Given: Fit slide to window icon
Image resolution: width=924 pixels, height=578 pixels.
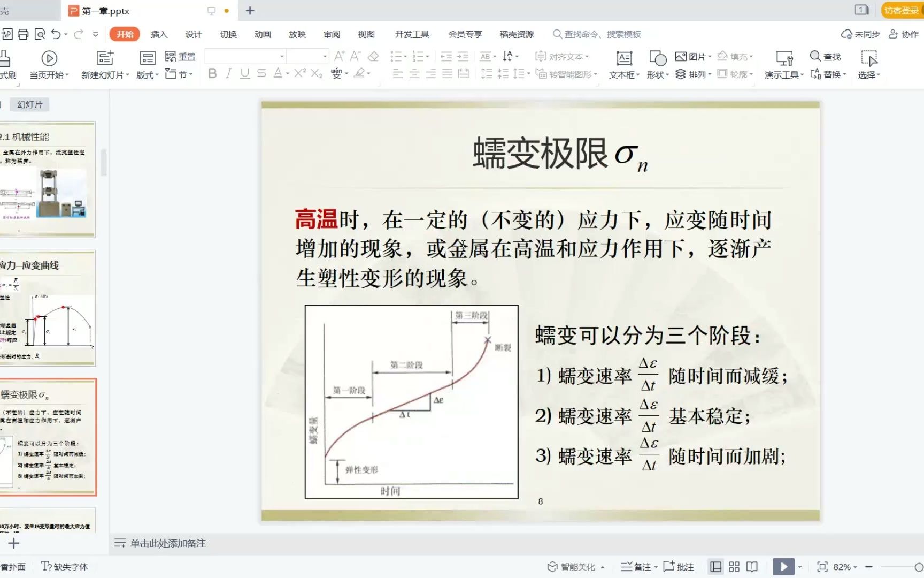Looking at the screenshot, I should (822, 567).
